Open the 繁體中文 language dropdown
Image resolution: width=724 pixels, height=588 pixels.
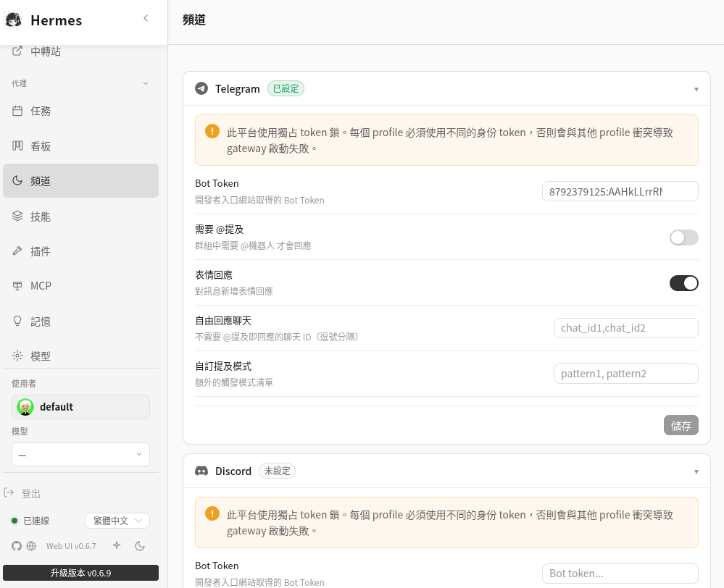[x=117, y=521]
